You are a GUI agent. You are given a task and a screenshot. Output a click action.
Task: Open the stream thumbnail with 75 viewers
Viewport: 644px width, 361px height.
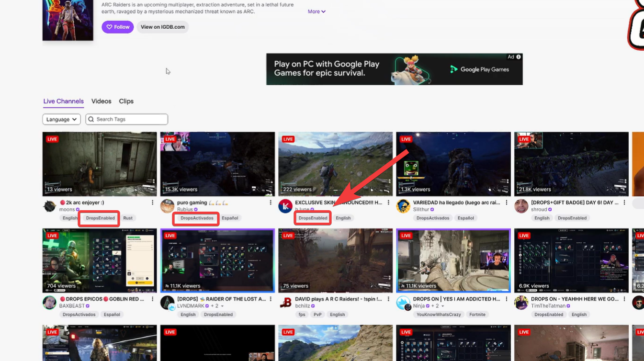point(336,260)
